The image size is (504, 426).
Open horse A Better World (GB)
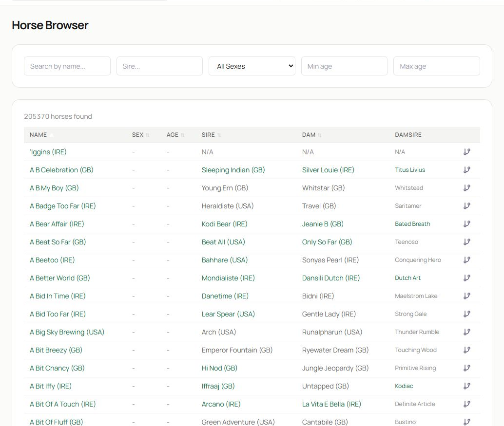(60, 278)
